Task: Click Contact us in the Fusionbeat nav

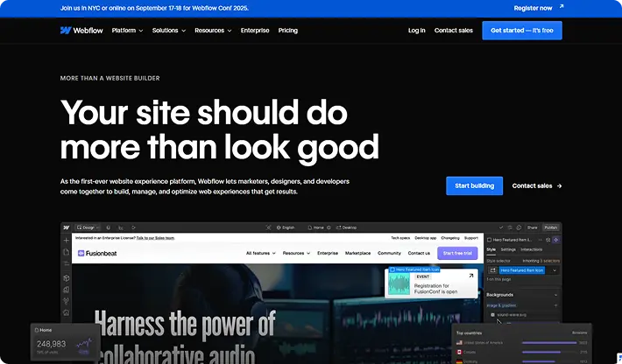Action: coord(419,253)
